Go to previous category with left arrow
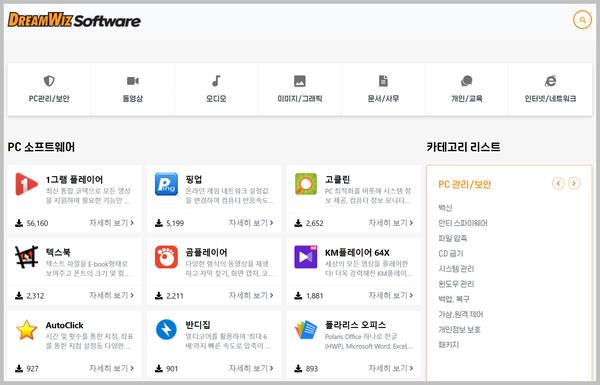Image resolution: width=600 pixels, height=385 pixels. (x=558, y=184)
